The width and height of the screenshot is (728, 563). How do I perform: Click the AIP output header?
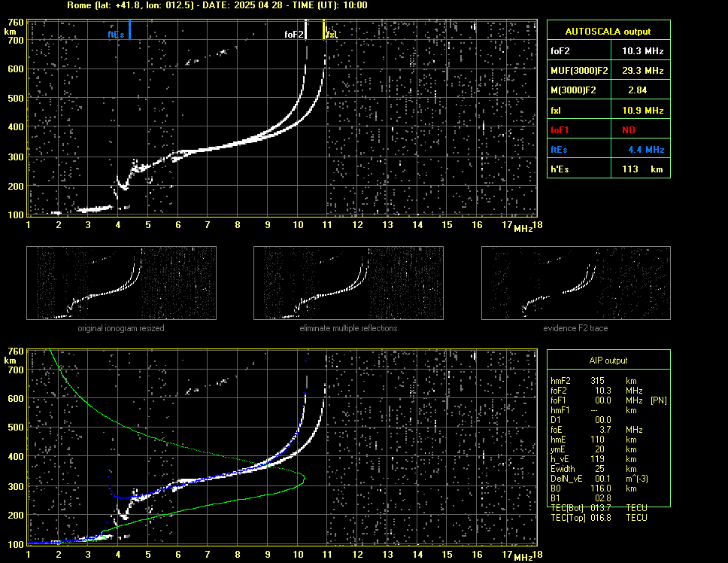(608, 361)
